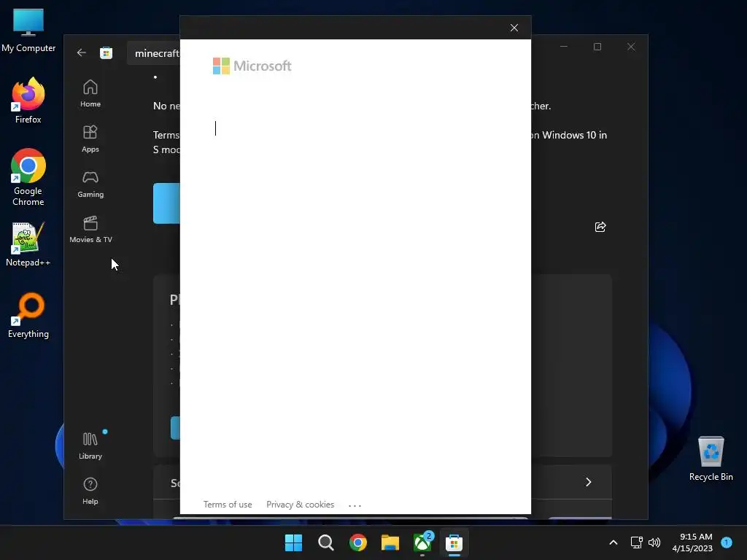
Task: Maximize the Microsoft Store window
Action: coord(597,47)
